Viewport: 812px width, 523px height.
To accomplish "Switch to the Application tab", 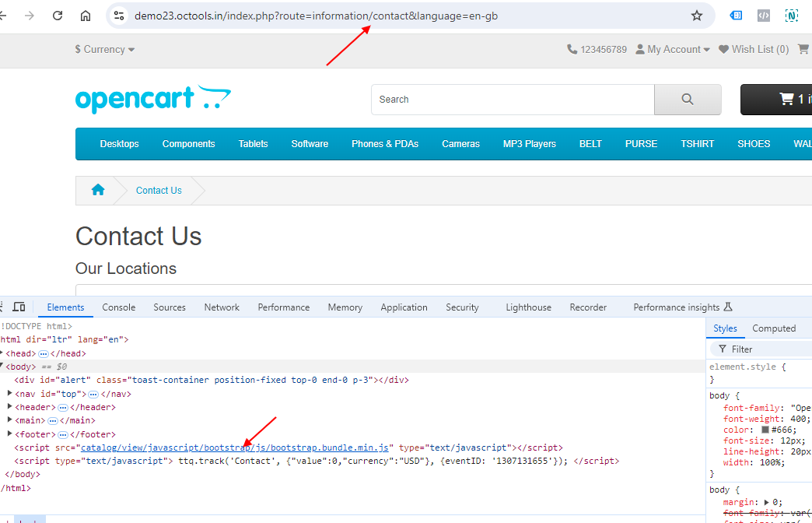I will (x=404, y=307).
